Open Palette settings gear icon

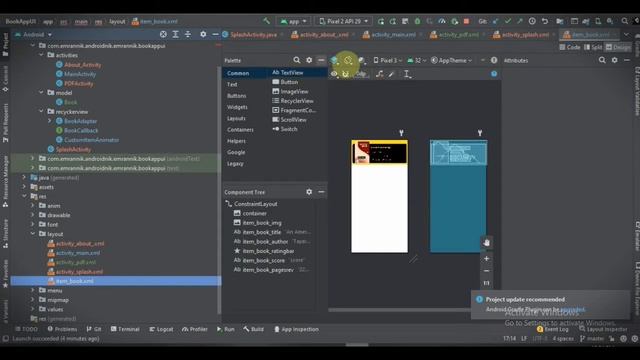coord(309,60)
